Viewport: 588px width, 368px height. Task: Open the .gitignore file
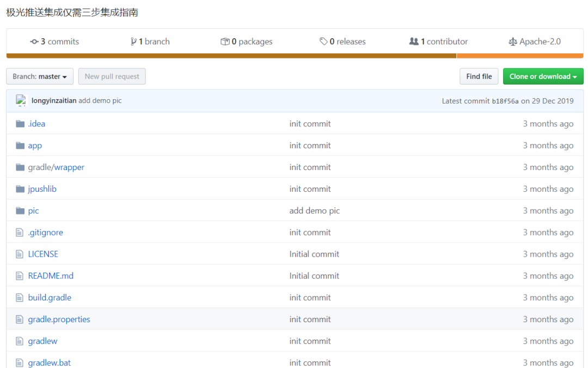[45, 233]
